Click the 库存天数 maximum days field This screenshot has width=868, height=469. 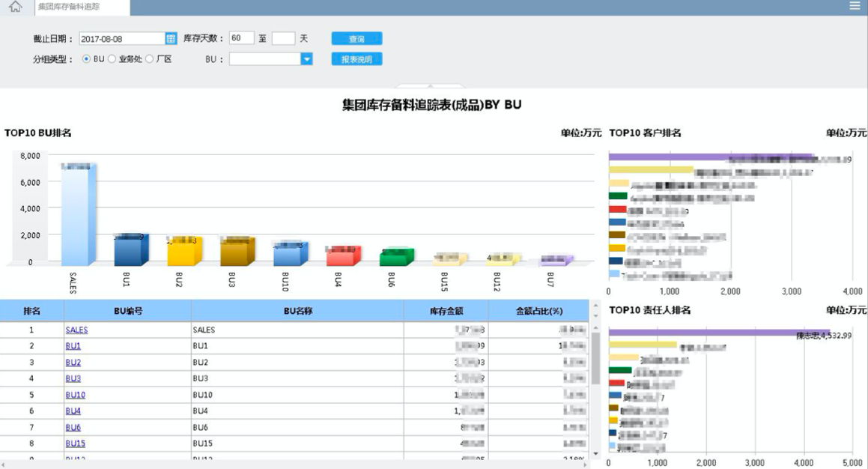pos(283,38)
